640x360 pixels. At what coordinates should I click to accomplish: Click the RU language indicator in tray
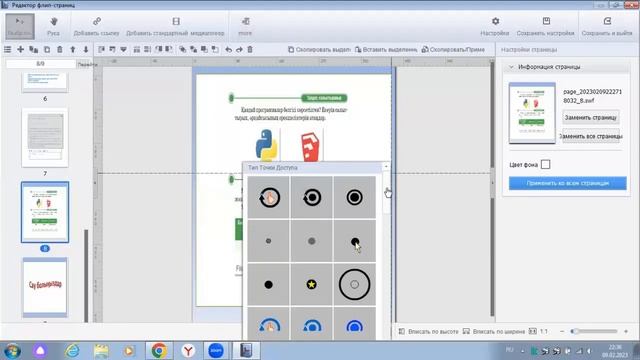pos(509,350)
